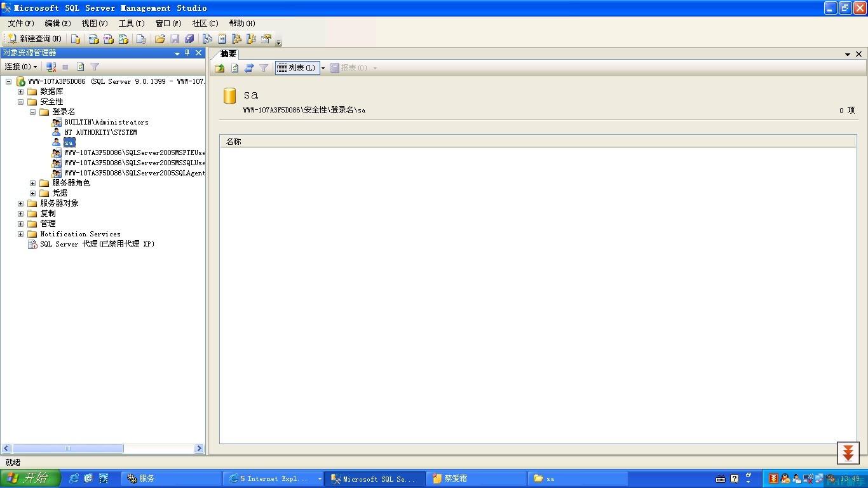Select the sa login in tree
868x488 pixels.
(69, 142)
